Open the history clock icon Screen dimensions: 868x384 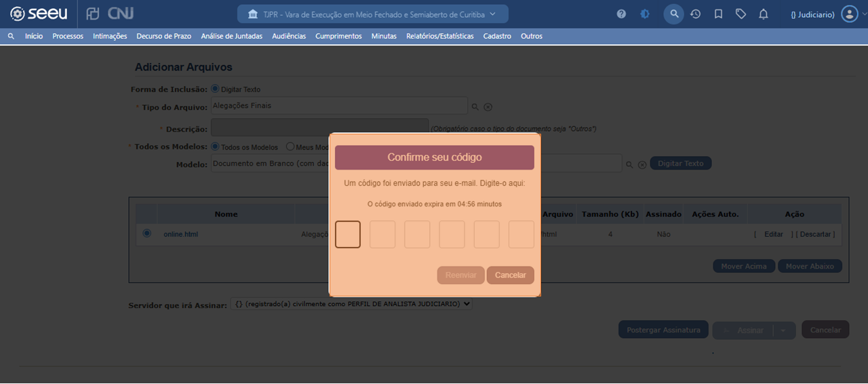coord(695,14)
